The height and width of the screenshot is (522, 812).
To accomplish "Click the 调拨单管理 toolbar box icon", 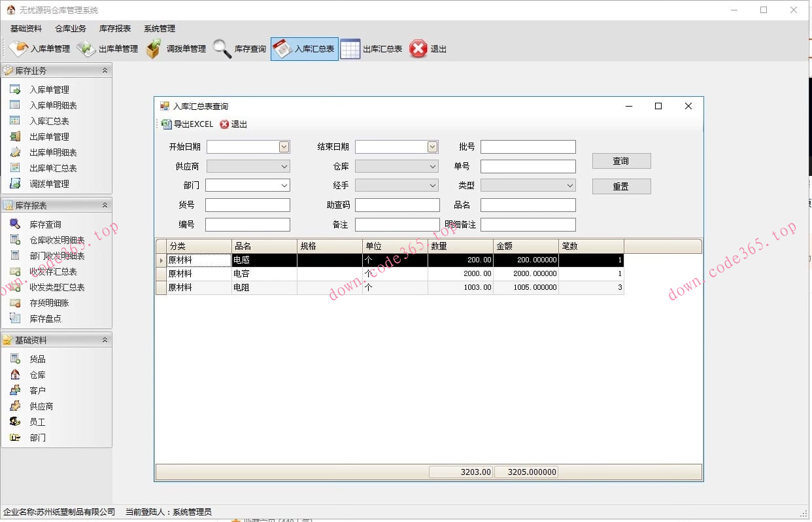I will coord(154,49).
